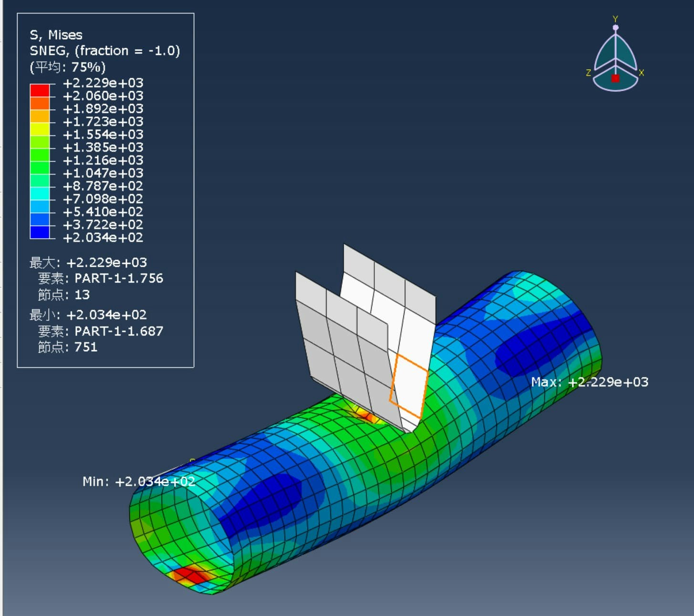694x616 pixels.
Task: Click the red stress hotspot at pipe end
Action: pos(191,575)
